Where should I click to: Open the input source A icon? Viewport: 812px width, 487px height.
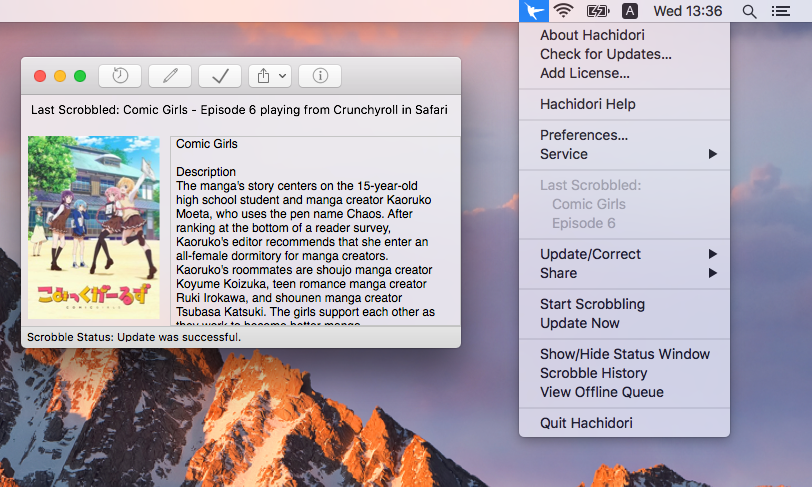click(x=630, y=11)
